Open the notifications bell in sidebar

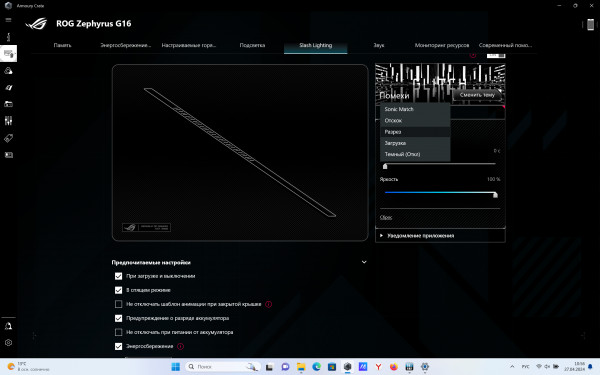8,326
